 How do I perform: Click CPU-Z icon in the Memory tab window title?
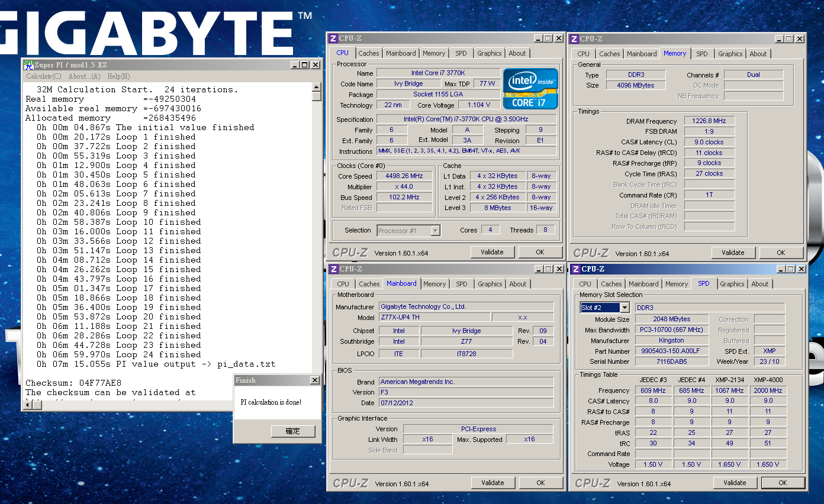(574, 39)
